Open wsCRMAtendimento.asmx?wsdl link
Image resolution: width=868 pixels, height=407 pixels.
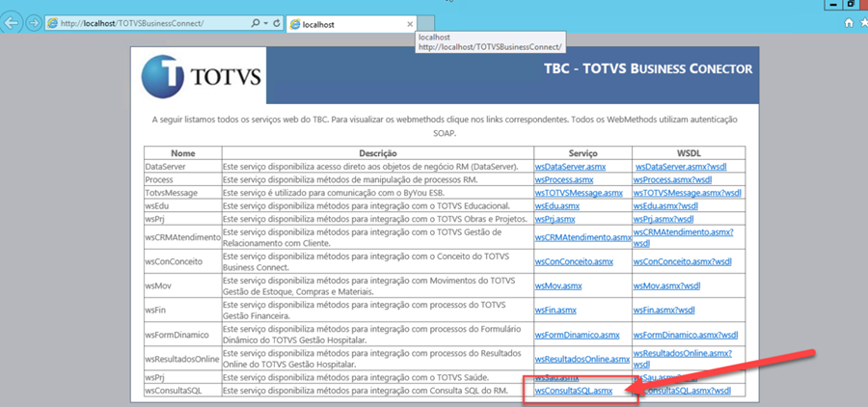pos(684,237)
